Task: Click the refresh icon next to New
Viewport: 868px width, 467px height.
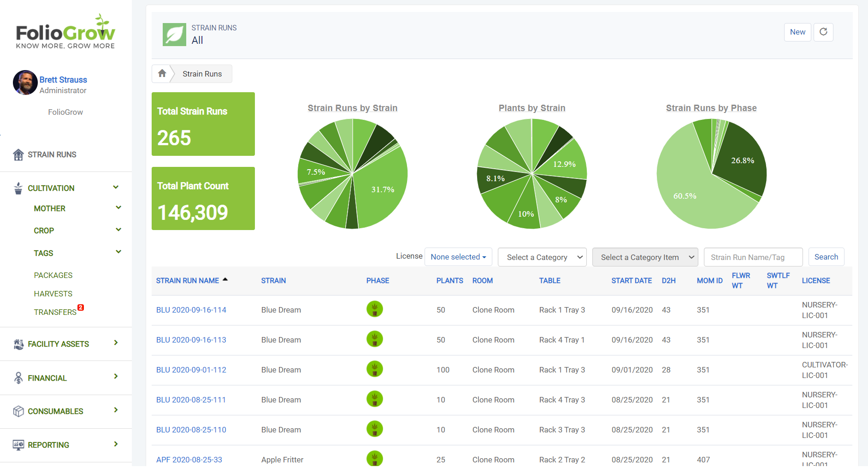Action: [x=823, y=32]
